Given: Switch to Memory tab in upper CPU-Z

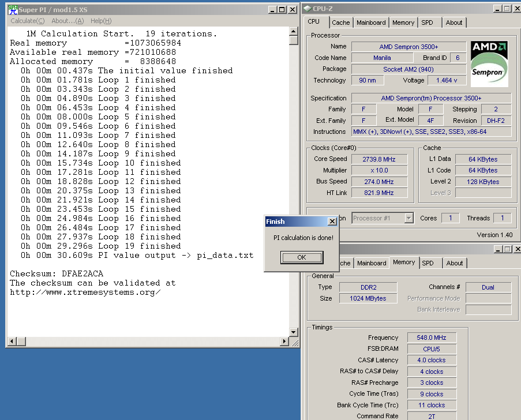Looking at the screenshot, I should (403, 22).
